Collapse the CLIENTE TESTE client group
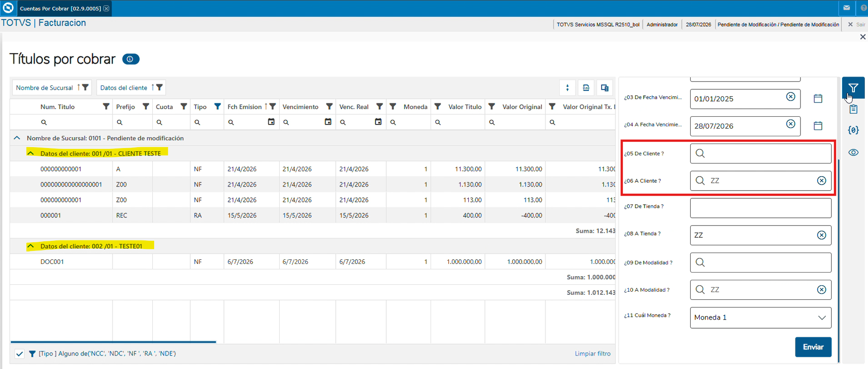Viewport: 868px width, 369px height. [x=30, y=153]
